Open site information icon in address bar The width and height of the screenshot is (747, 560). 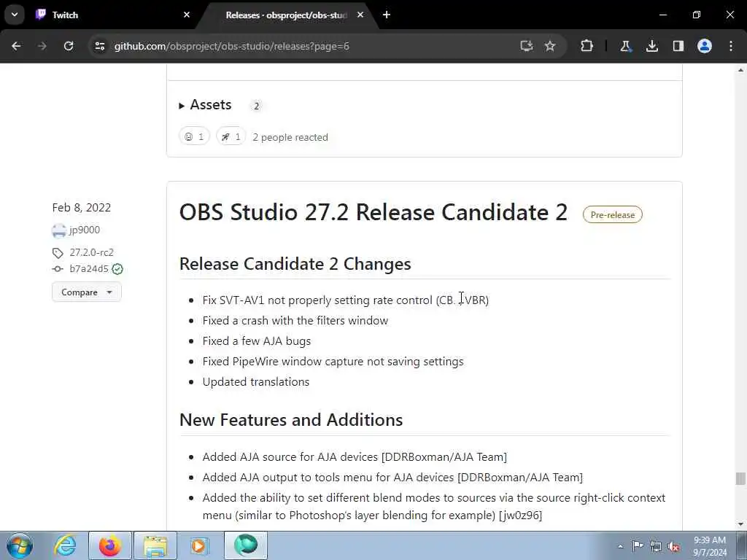99,46
